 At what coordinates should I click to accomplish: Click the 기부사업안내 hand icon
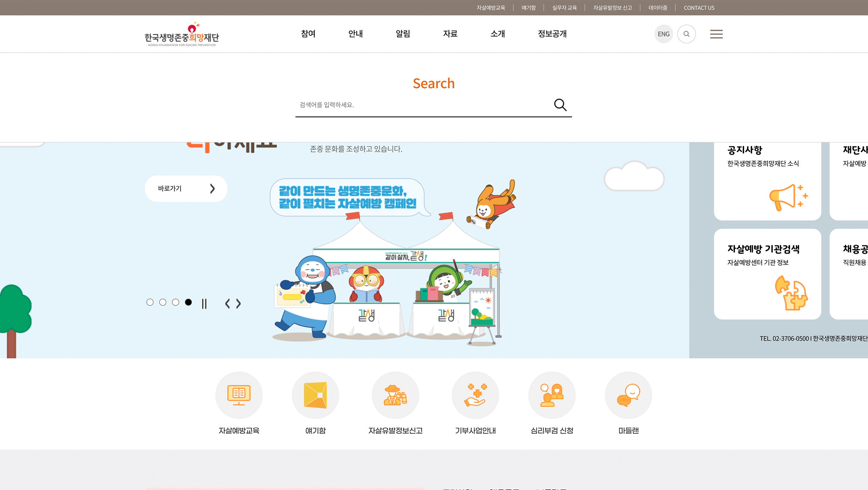(475, 395)
